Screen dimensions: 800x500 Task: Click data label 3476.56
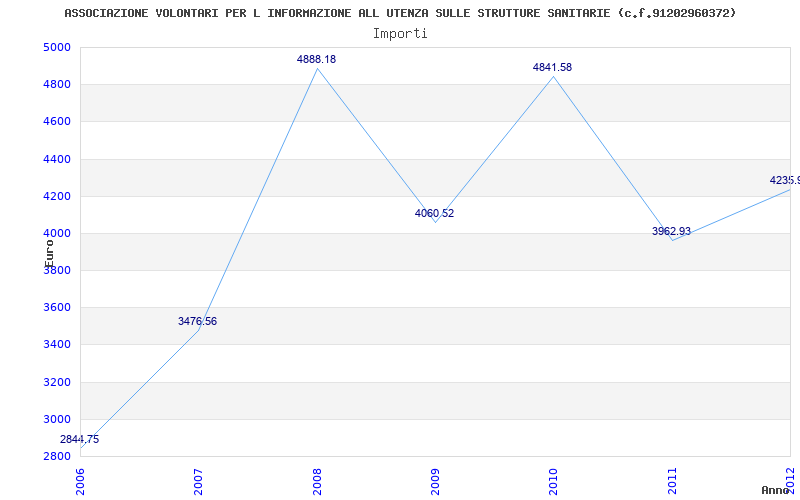(x=197, y=321)
